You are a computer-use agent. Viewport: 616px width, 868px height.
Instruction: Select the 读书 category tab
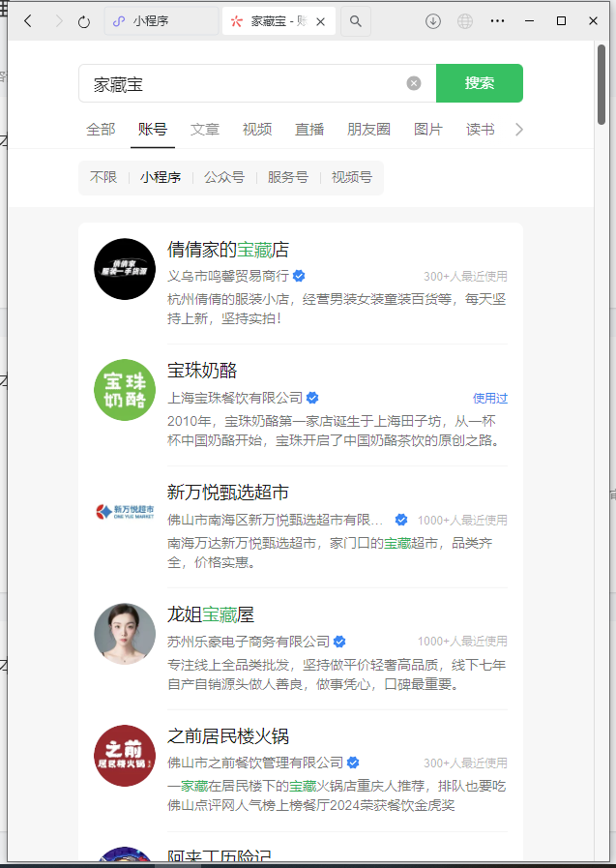pyautogui.click(x=480, y=130)
